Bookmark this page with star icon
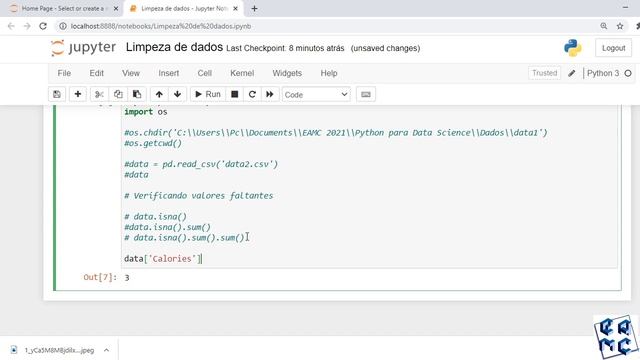This screenshot has width=640, height=360. pyautogui.click(x=620, y=26)
